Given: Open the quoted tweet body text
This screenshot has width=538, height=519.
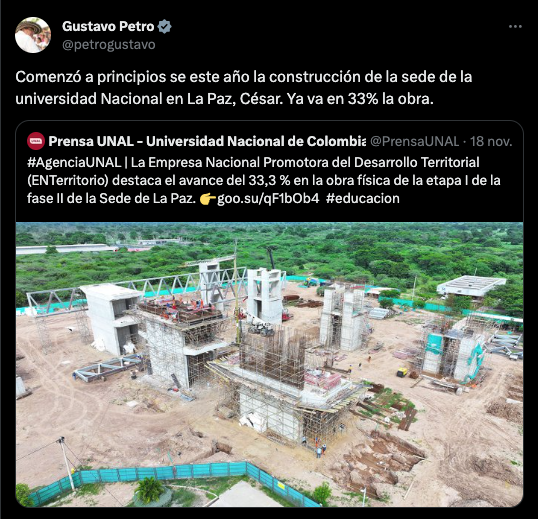Looking at the screenshot, I should click(264, 180).
